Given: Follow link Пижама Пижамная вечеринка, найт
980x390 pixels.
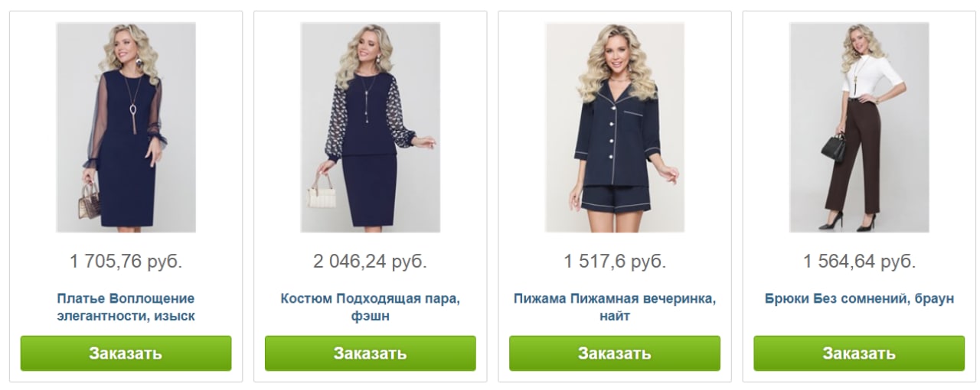Looking at the screenshot, I should (x=615, y=307).
